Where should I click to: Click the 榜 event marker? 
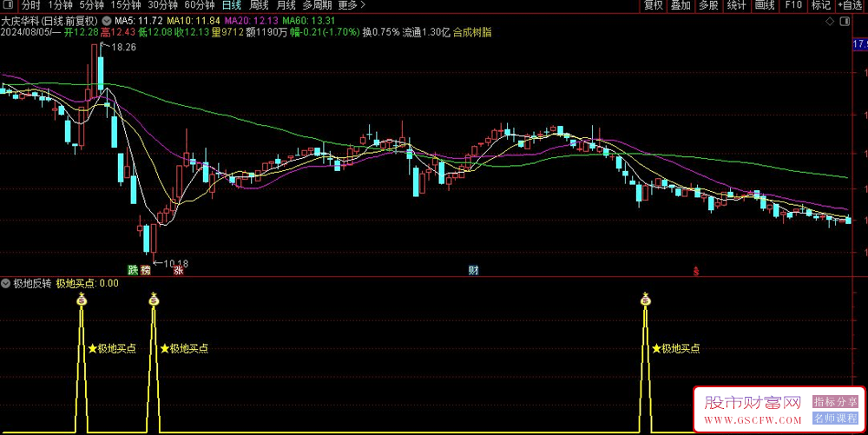146,270
